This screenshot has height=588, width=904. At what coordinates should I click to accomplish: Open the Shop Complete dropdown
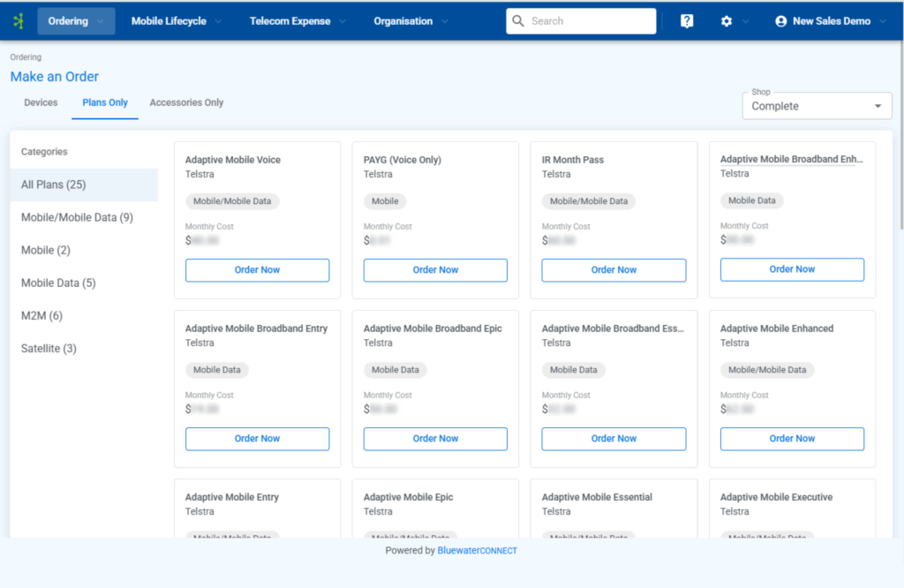pyautogui.click(x=816, y=105)
